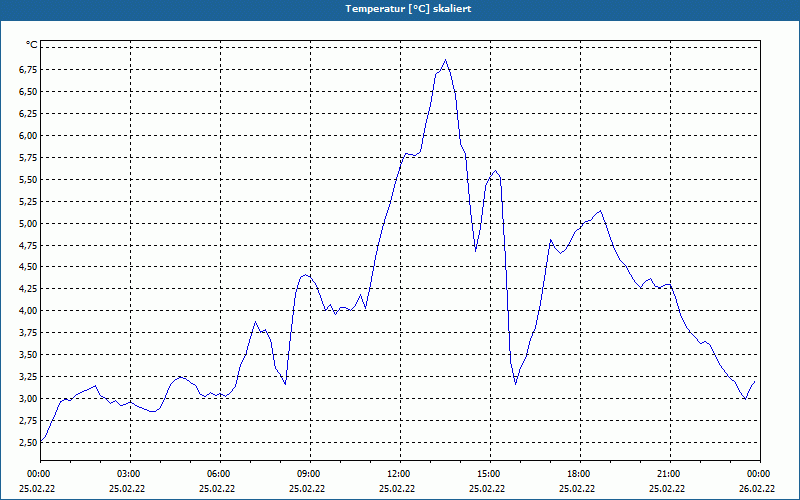Click the 12:00 time label

tap(401, 474)
